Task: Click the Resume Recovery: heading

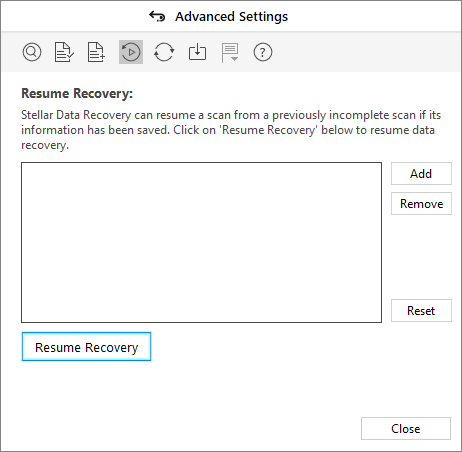Action: (77, 93)
